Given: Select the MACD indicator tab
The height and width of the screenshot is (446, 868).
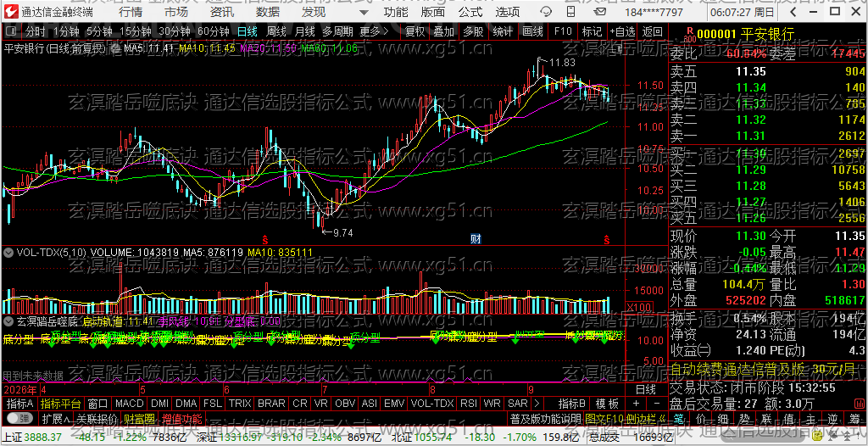Looking at the screenshot, I should [x=130, y=404].
